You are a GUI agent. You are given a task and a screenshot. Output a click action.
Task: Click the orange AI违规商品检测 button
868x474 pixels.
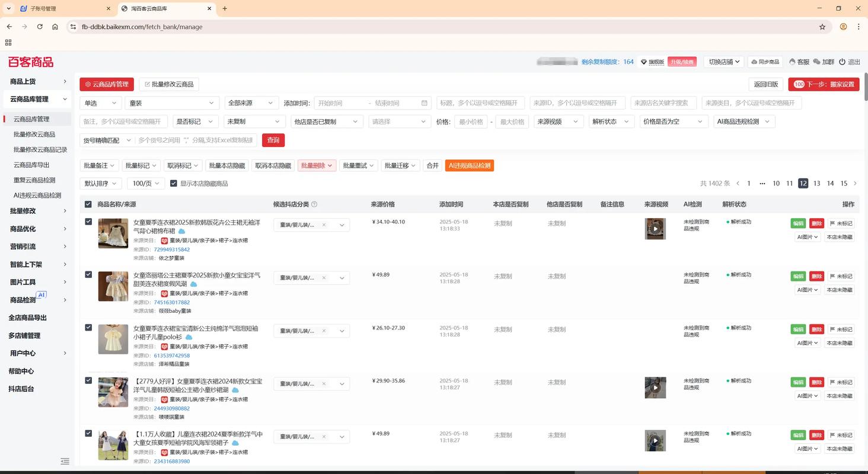pos(469,166)
